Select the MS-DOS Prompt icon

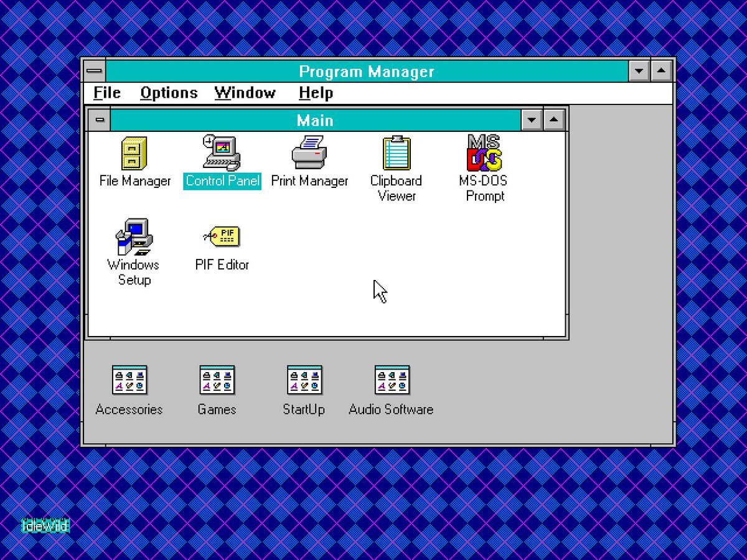(484, 153)
